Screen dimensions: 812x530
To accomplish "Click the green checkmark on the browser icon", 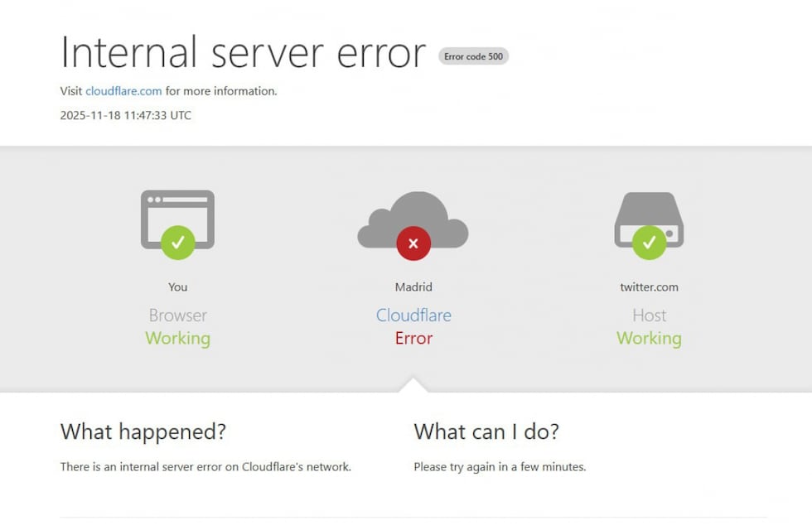I will click(x=177, y=243).
